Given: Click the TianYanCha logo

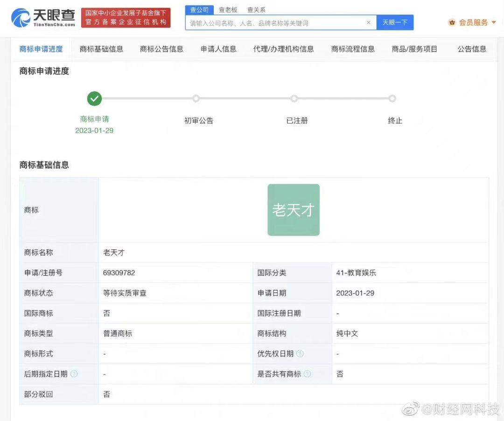Looking at the screenshot, I should [x=43, y=18].
